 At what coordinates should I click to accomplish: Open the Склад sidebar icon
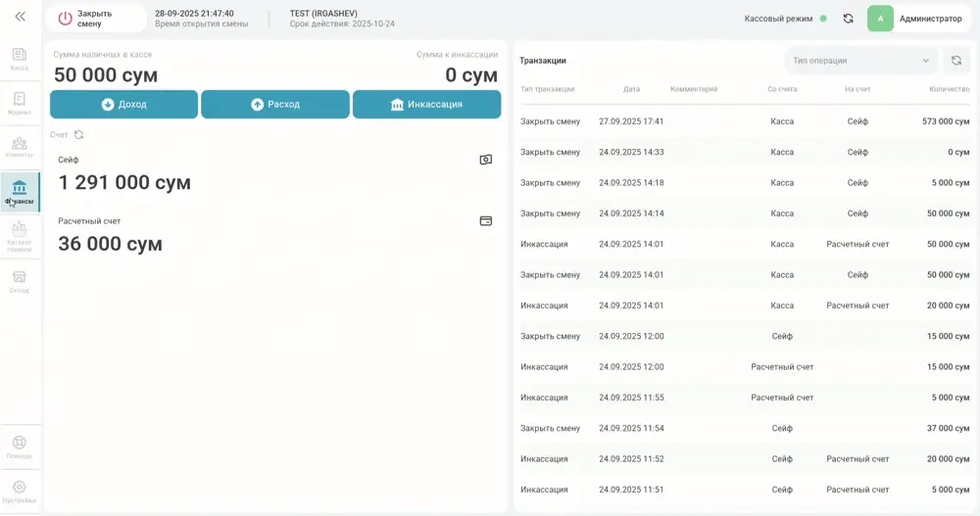pyautogui.click(x=20, y=282)
